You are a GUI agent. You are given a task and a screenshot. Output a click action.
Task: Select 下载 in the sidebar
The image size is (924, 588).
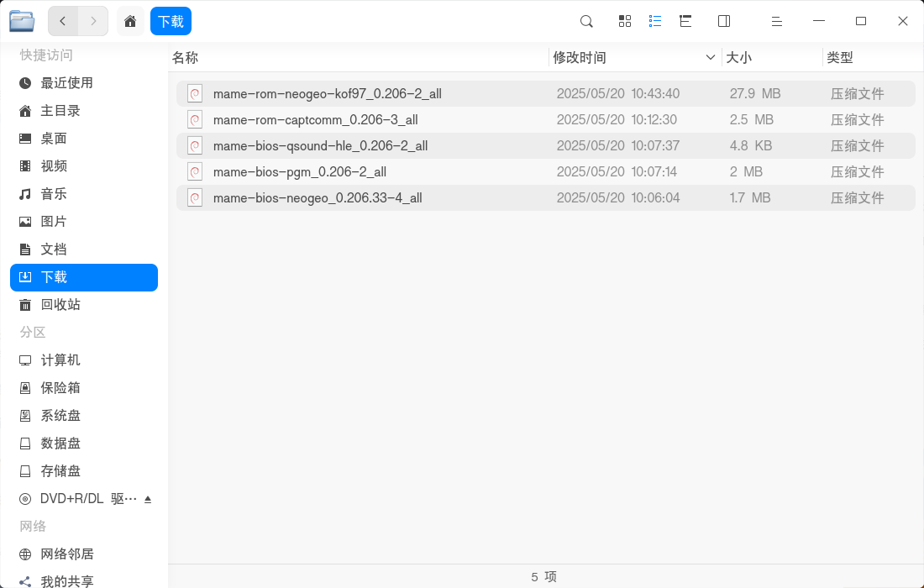(84, 277)
